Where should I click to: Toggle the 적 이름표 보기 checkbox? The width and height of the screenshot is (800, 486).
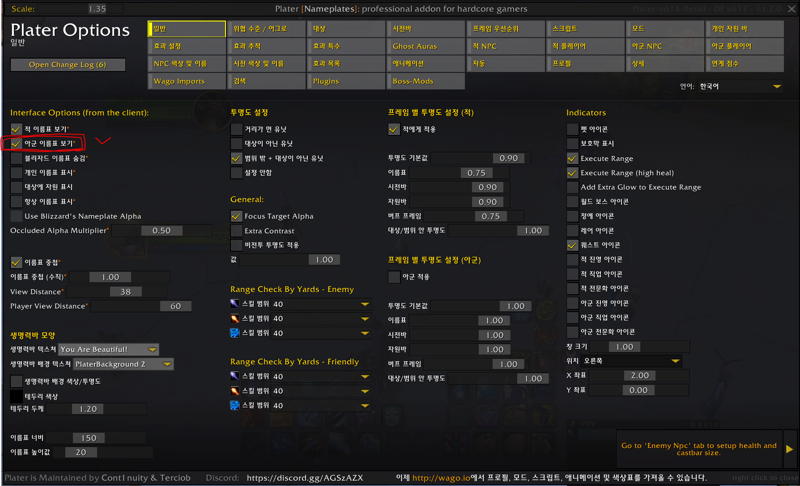[x=16, y=129]
